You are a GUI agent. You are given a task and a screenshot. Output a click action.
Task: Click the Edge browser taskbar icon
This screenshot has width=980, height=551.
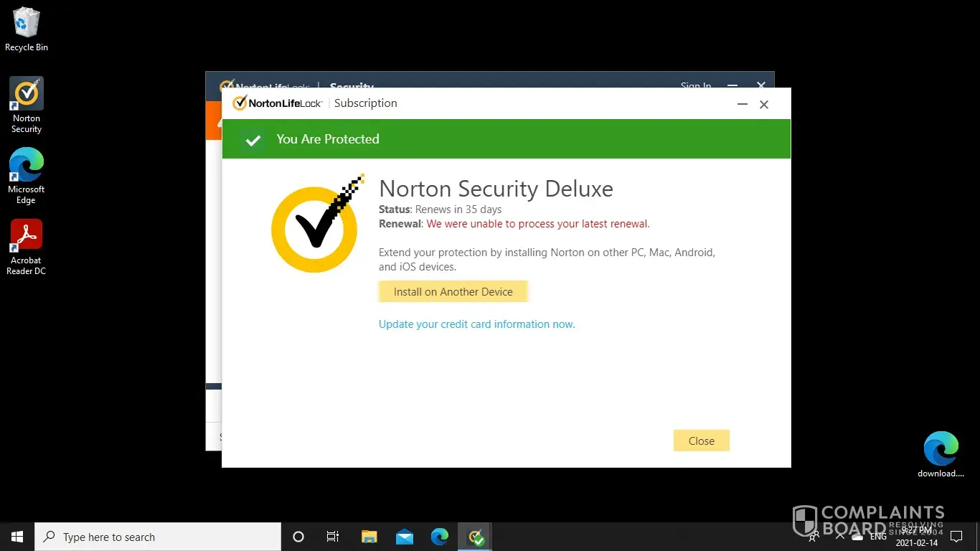pos(440,537)
